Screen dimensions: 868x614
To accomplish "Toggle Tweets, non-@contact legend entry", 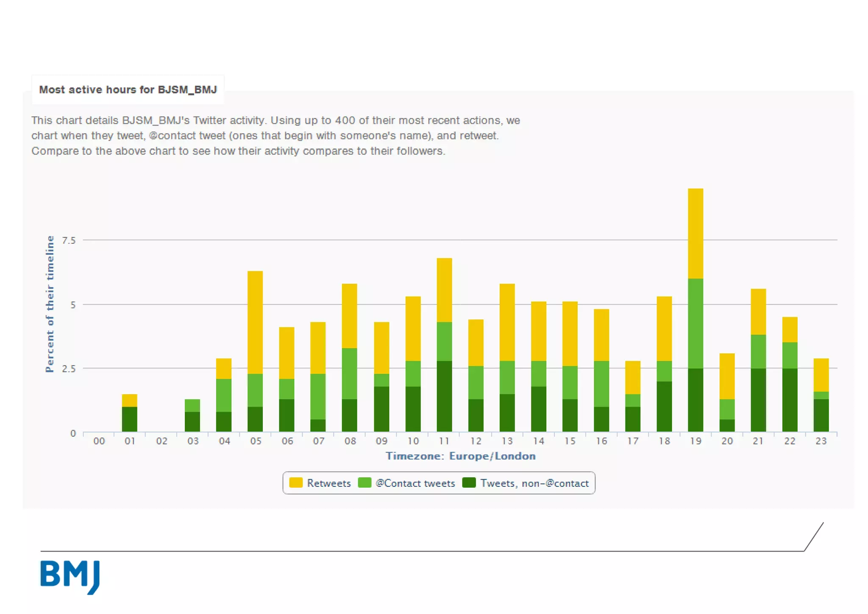I will point(534,483).
